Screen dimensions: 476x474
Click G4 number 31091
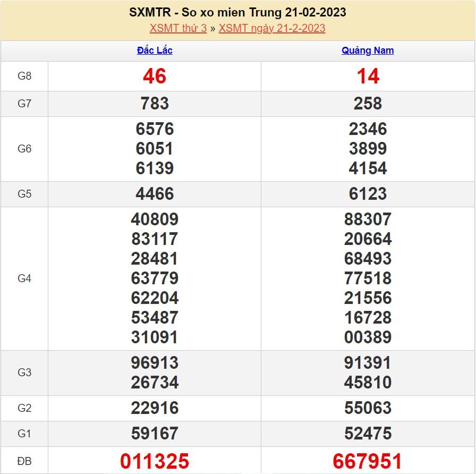click(155, 337)
